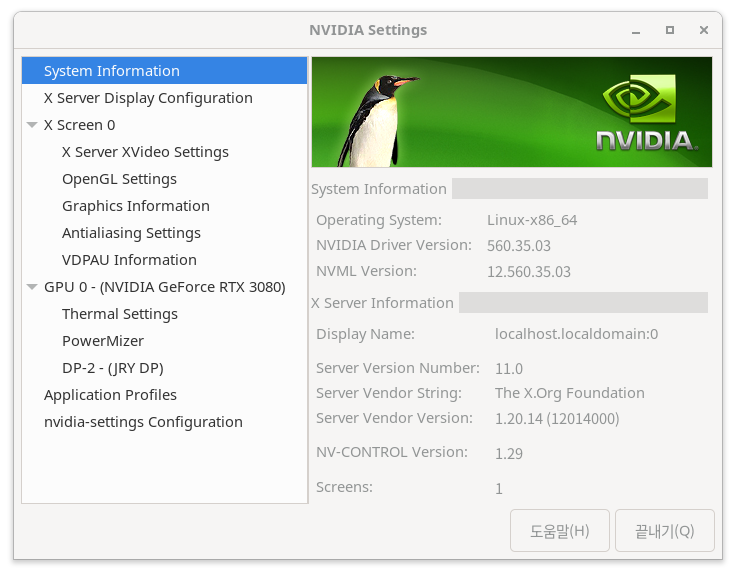Open nvidia-settings Configuration page
Viewport: 736px width, 576px height.
pyautogui.click(x=143, y=422)
